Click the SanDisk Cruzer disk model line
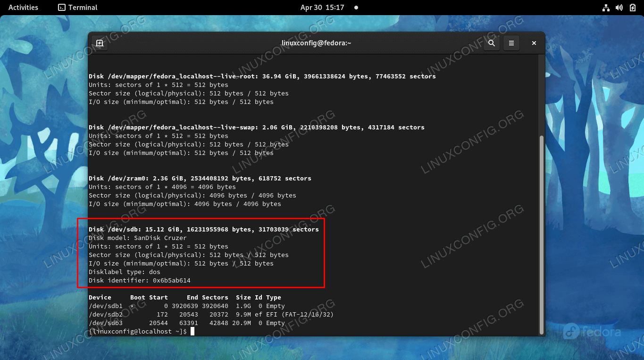The width and height of the screenshot is (644, 360). click(x=137, y=238)
